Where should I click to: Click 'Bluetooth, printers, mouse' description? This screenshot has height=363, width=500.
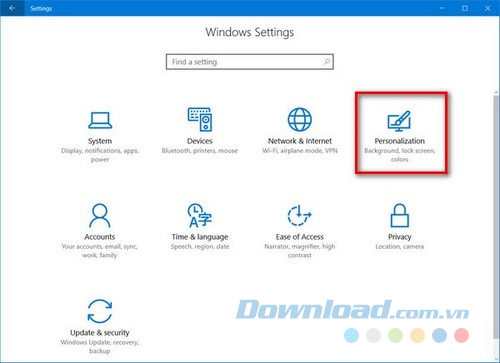point(200,151)
